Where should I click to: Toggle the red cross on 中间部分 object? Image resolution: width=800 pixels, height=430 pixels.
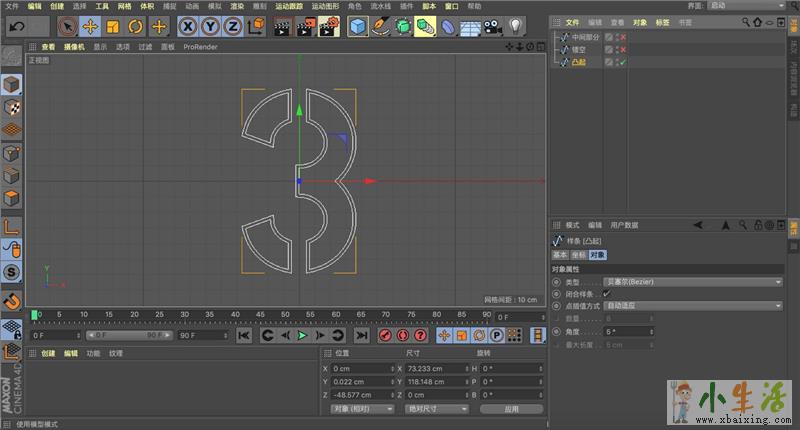623,37
